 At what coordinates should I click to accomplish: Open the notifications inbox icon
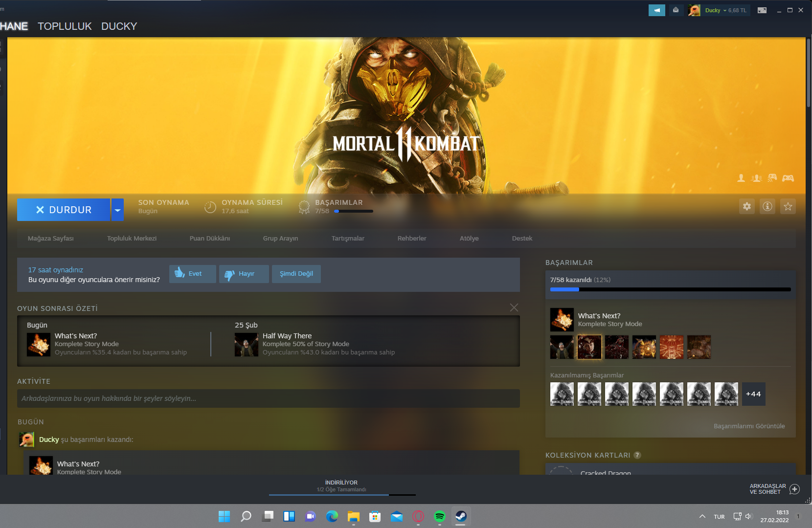click(x=676, y=10)
